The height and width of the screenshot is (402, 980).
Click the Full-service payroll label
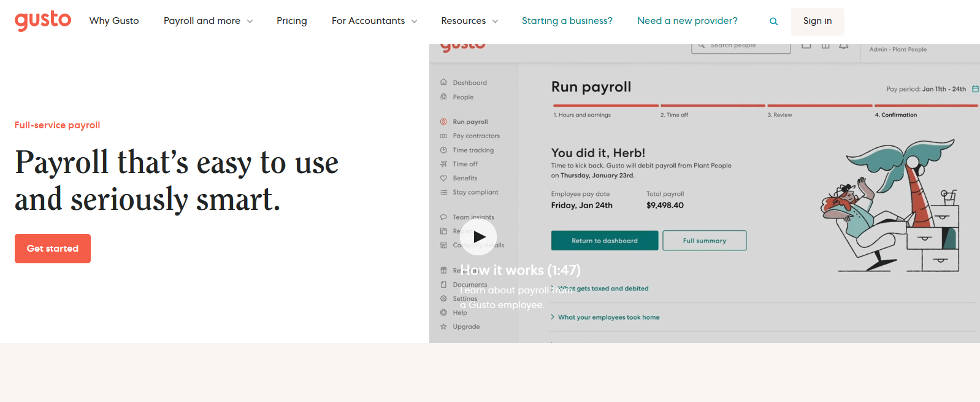click(x=58, y=125)
